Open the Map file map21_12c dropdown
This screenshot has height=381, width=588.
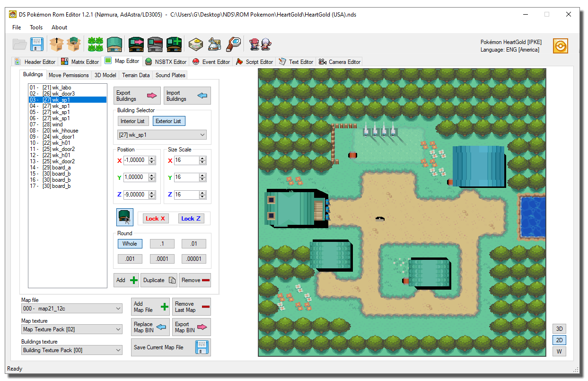tap(72, 309)
